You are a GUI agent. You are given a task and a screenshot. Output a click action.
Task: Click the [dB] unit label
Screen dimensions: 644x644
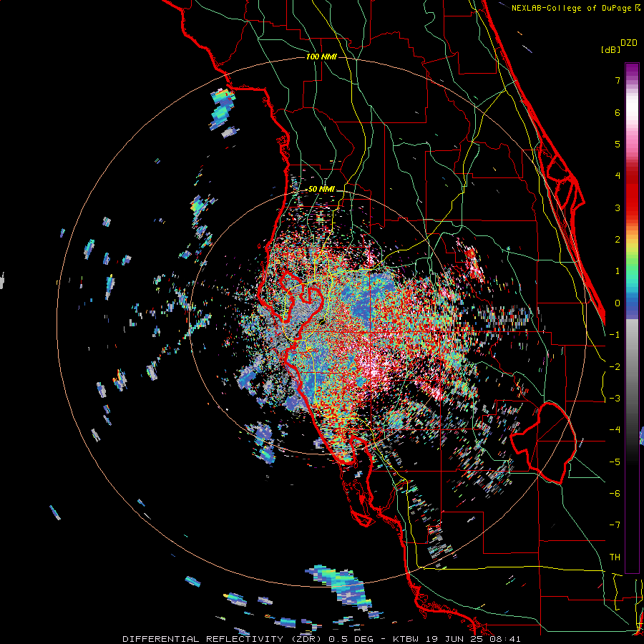tap(611, 49)
